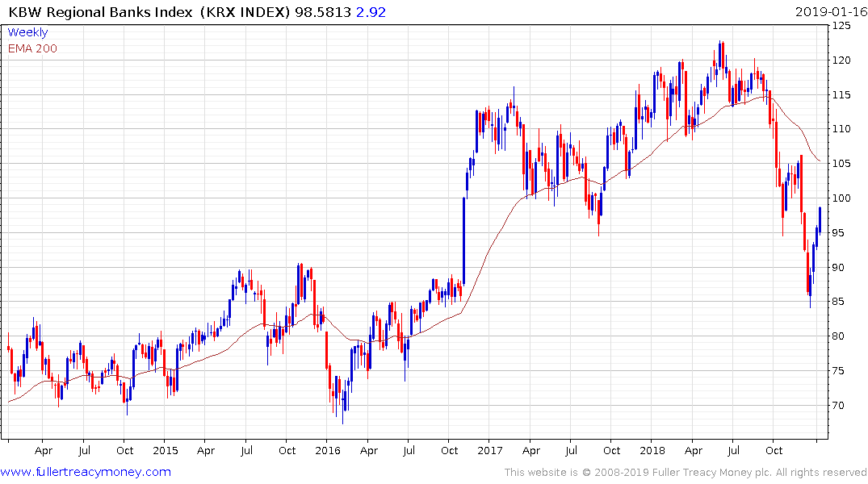This screenshot has height=484, width=868.
Task: Click the 75 price axis label
Action: coord(839,370)
